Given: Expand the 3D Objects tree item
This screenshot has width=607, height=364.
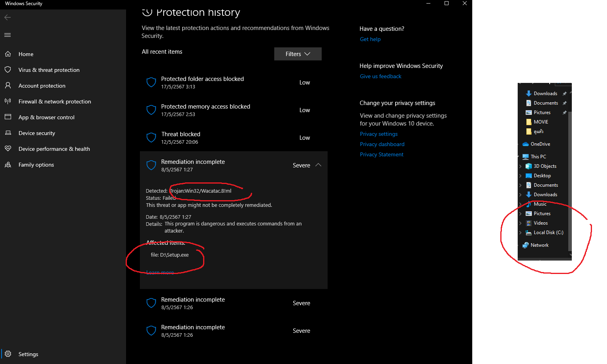Looking at the screenshot, I should pos(520,166).
